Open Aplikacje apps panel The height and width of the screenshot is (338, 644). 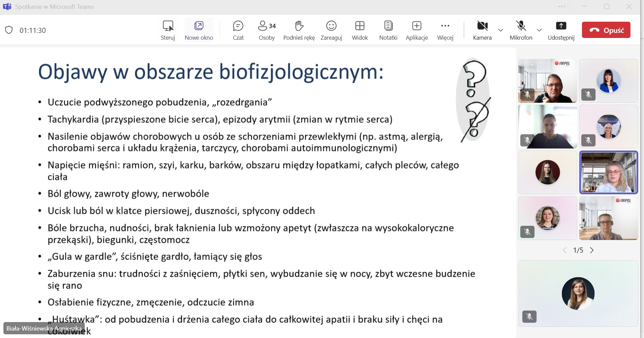click(x=417, y=30)
